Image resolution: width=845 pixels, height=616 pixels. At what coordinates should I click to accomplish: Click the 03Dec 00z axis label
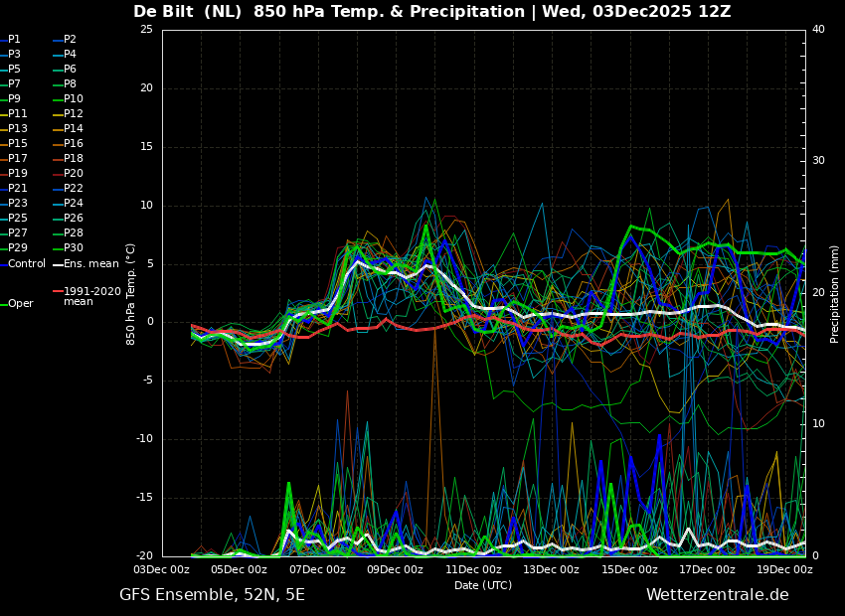tap(162, 570)
